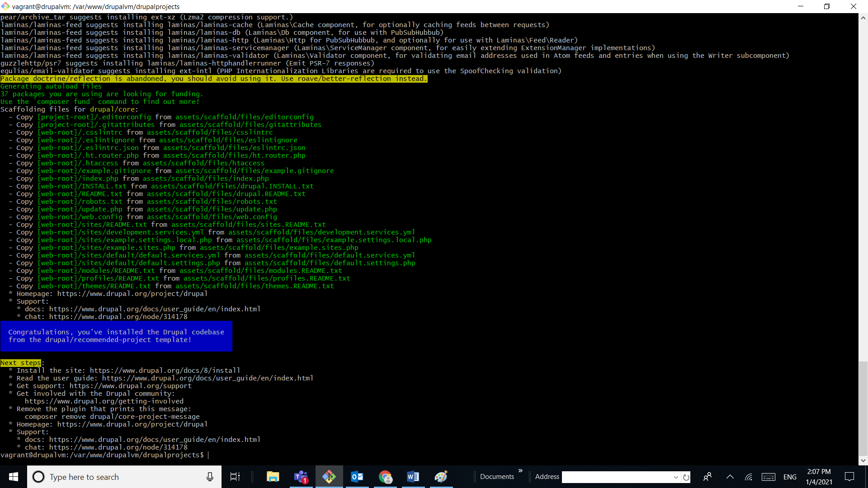Click the Cortana circle icon in search box

[x=38, y=477]
